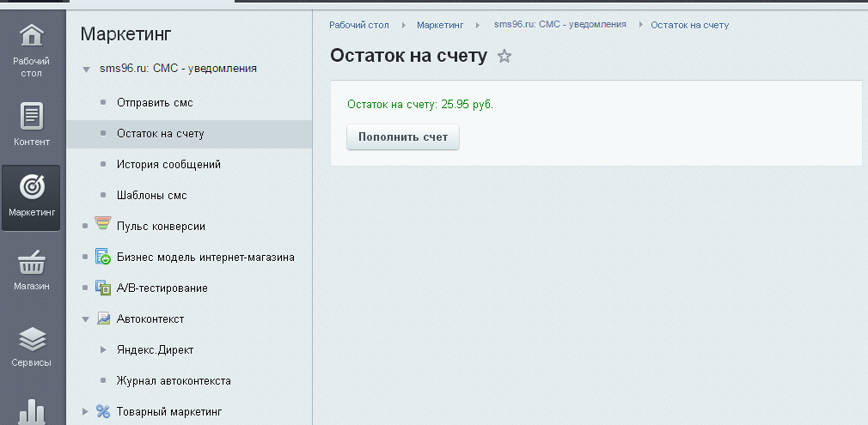
Task: Add page to favorites with star icon
Action: [504, 57]
